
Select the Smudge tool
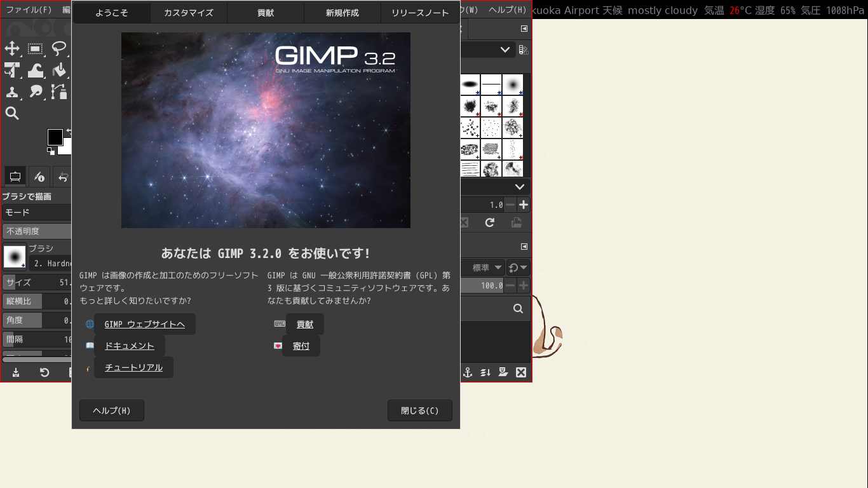click(36, 92)
